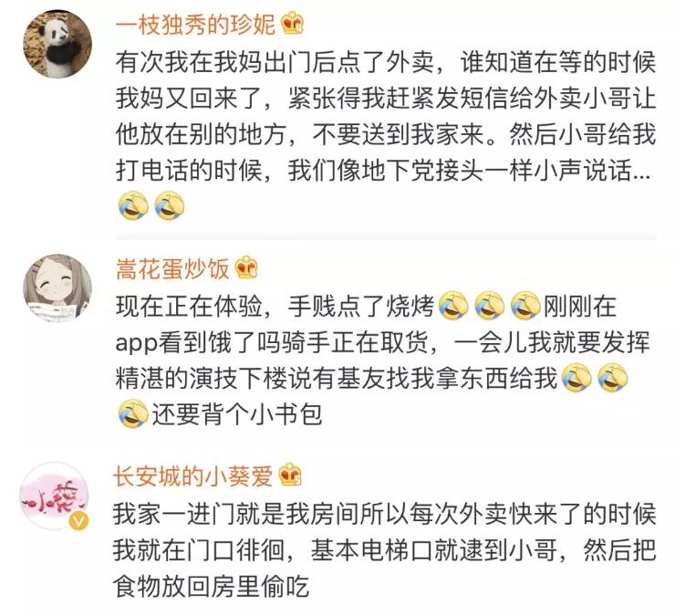Click the username 一枝独秀的珍妮

tap(195, 24)
